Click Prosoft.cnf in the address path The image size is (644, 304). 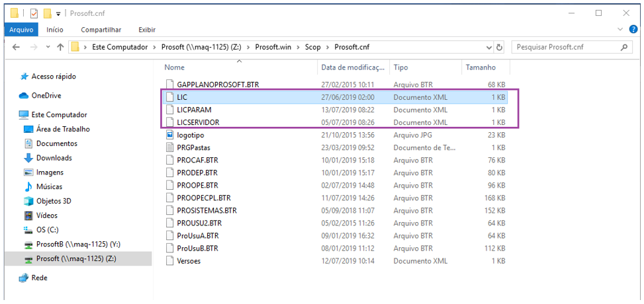[x=352, y=47]
